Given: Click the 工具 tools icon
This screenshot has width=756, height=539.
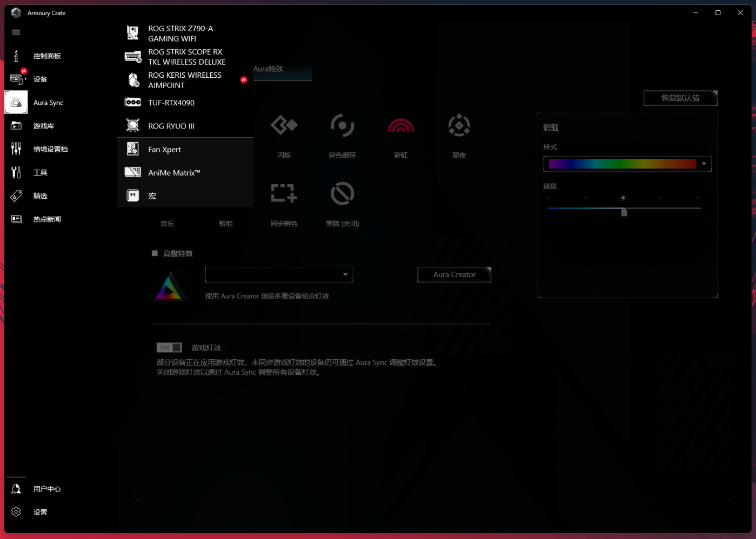Looking at the screenshot, I should (x=16, y=172).
